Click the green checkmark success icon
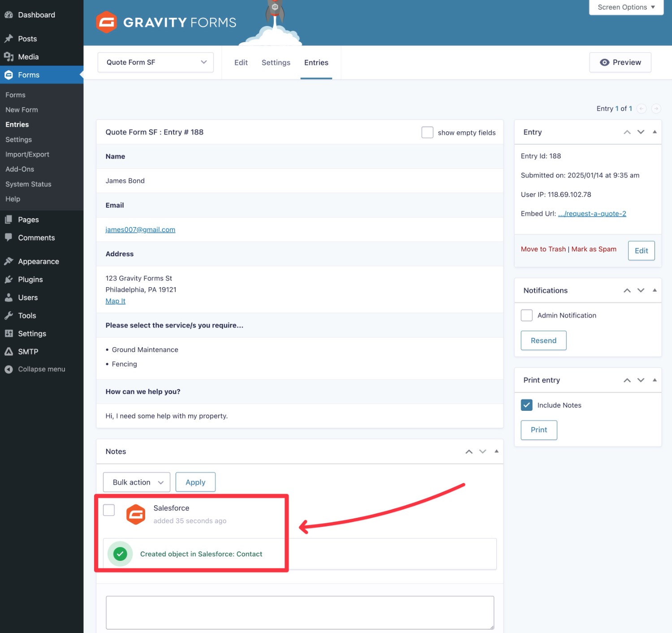This screenshot has width=672, height=633. click(120, 554)
